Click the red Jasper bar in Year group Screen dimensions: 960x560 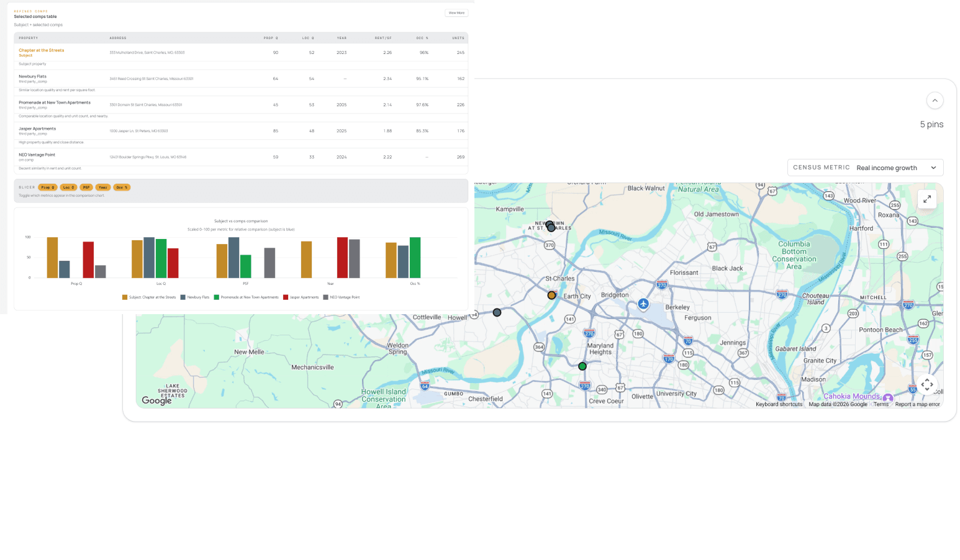pyautogui.click(x=342, y=258)
